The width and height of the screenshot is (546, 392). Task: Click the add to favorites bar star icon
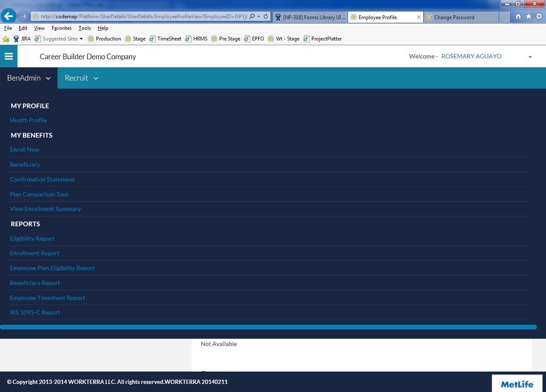pos(6,39)
